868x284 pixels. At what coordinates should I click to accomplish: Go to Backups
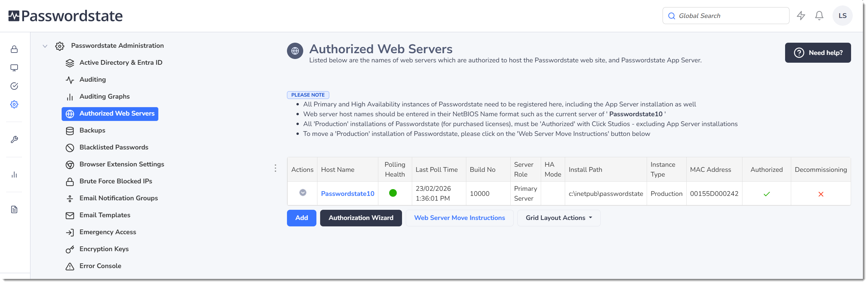pos(92,130)
